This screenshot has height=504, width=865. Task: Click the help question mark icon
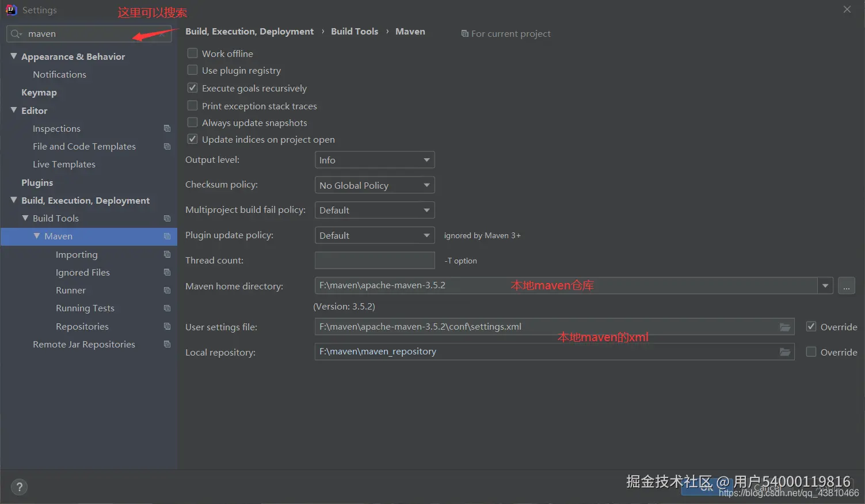pos(19,487)
